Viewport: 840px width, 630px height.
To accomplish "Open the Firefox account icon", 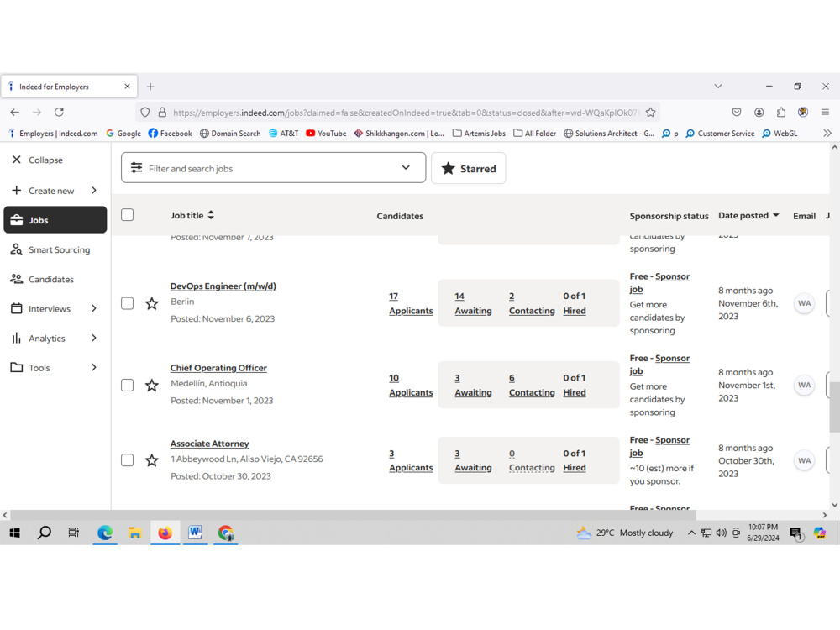I will coord(759,112).
